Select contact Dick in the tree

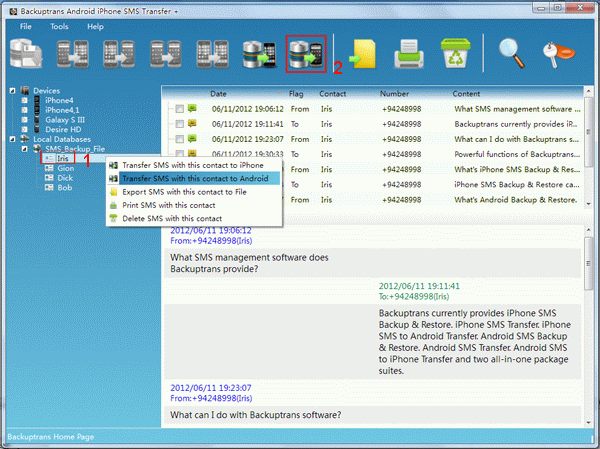tap(65, 178)
